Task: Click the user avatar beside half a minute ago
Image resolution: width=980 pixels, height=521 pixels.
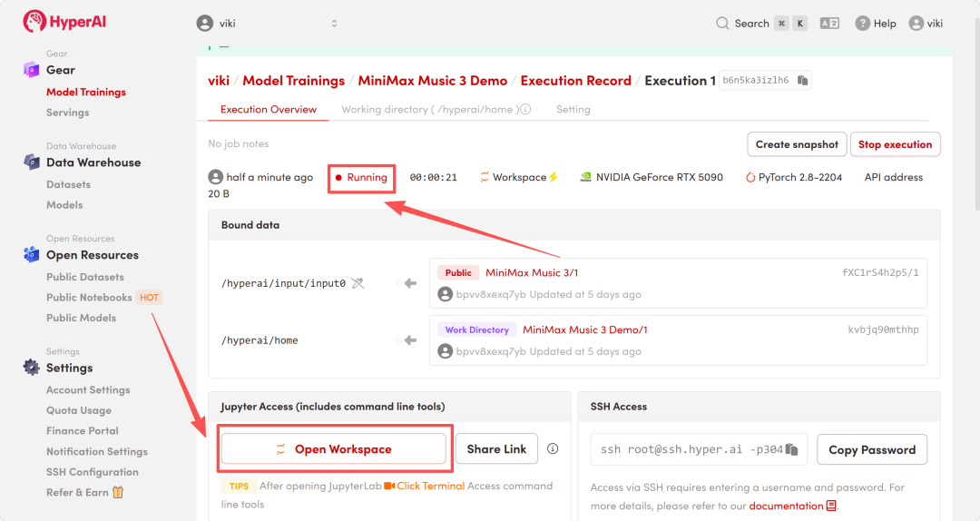Action: tap(216, 177)
